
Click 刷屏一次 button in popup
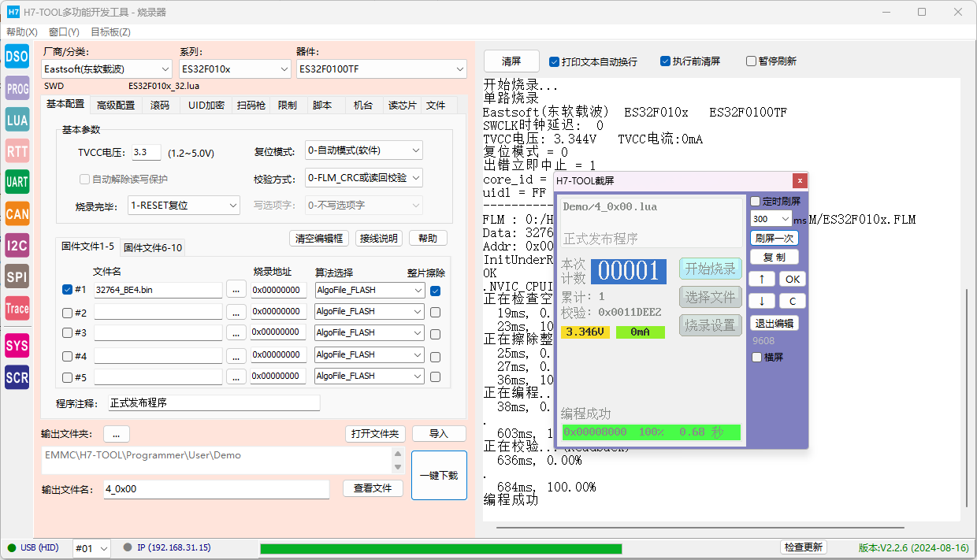pyautogui.click(x=774, y=239)
